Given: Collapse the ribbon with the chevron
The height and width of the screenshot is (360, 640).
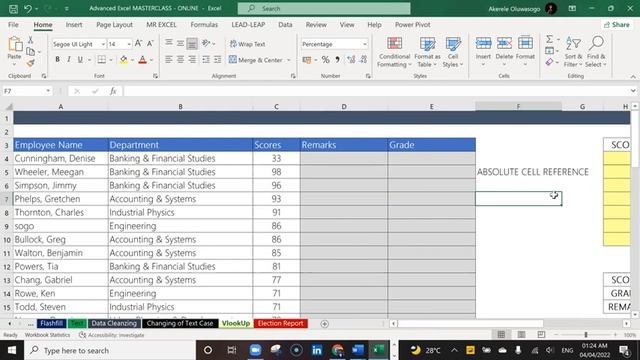Looking at the screenshot, I should tap(633, 76).
